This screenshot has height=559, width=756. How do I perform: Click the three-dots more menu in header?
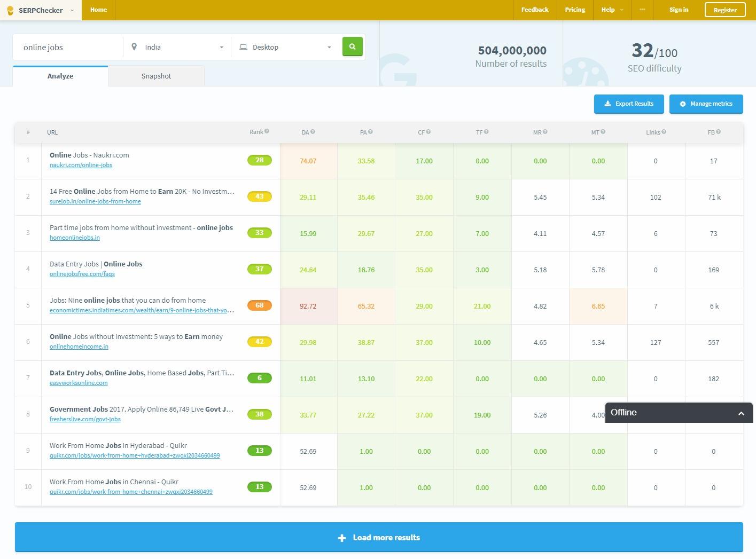pos(642,10)
